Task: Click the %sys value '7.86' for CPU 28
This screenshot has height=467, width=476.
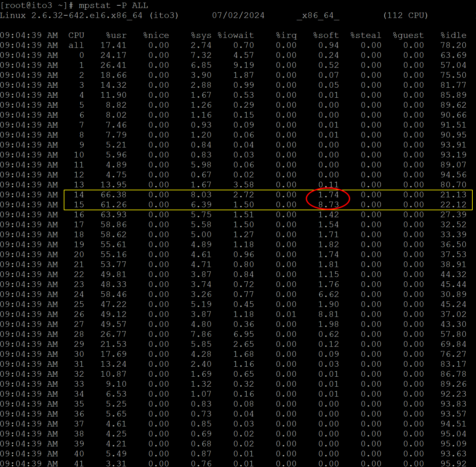Action: pyautogui.click(x=201, y=334)
